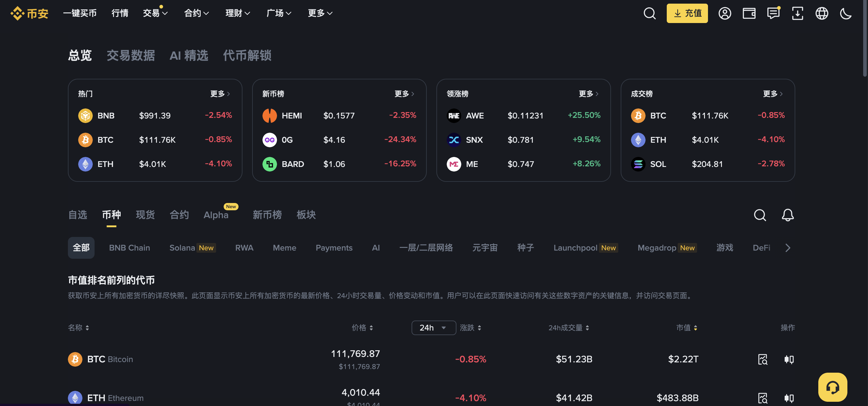Select the BNB Chain category chip
The height and width of the screenshot is (406, 868).
pos(129,248)
